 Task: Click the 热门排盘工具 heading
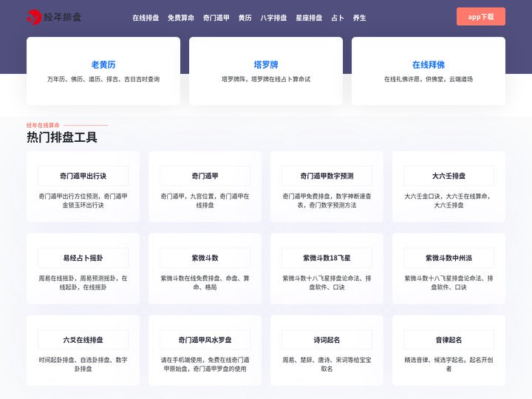[62, 137]
